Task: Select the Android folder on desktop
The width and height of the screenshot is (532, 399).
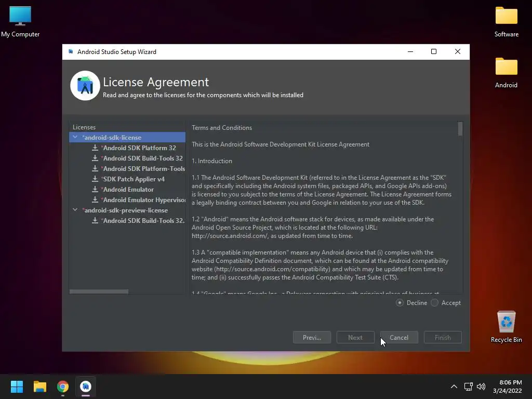Action: click(506, 72)
